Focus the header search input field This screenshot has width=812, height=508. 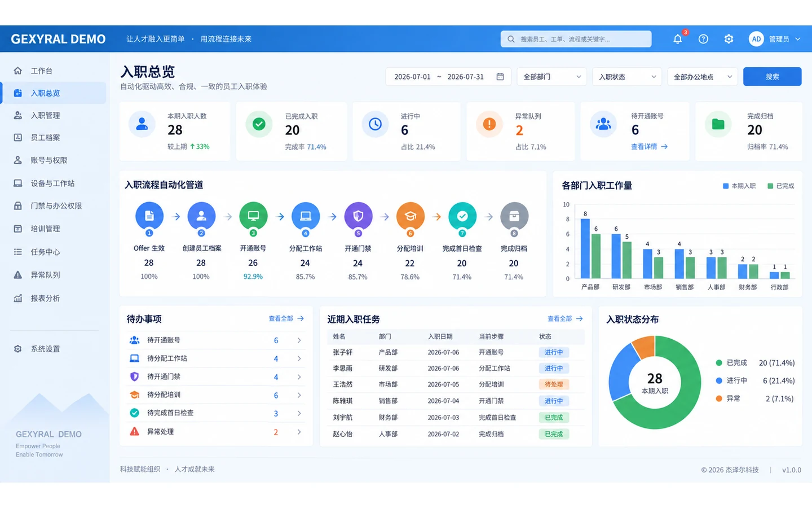point(576,39)
